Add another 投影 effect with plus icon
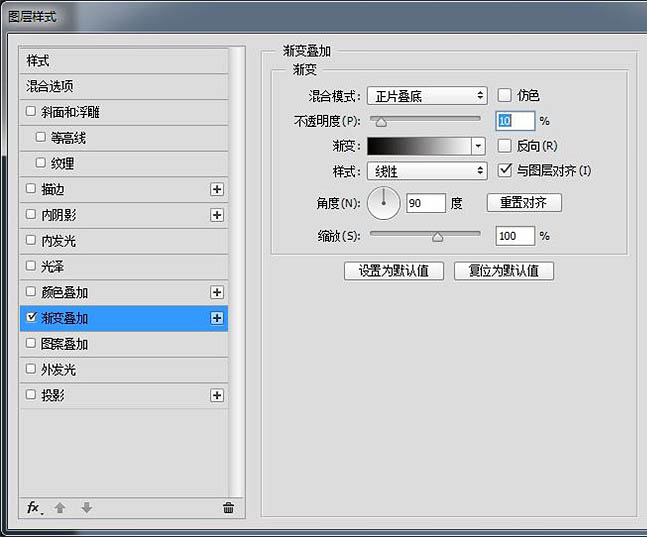The width and height of the screenshot is (647, 537). pyautogui.click(x=216, y=396)
